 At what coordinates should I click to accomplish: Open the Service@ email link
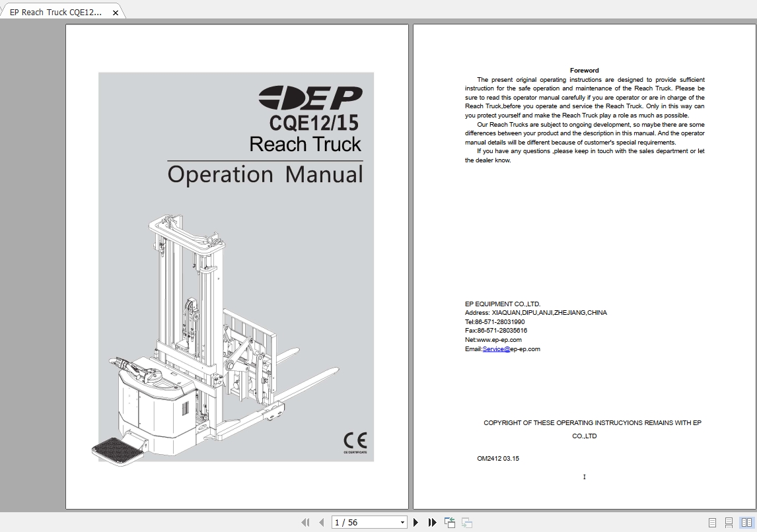pyautogui.click(x=496, y=349)
